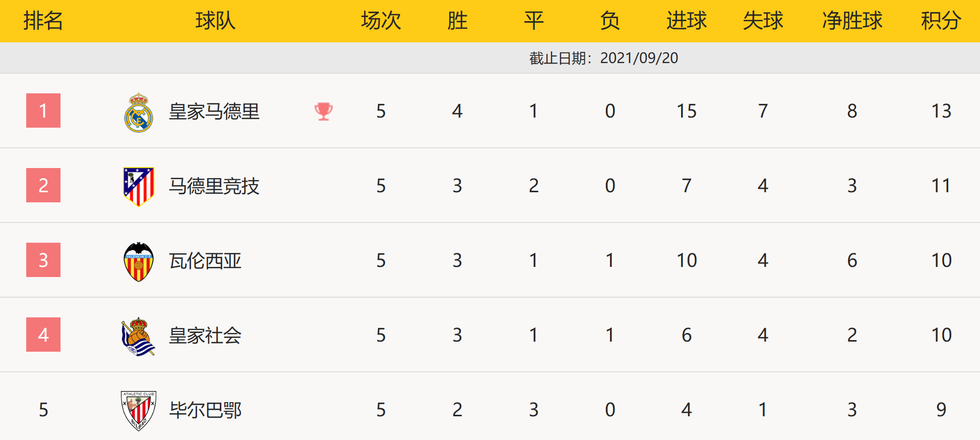Viewport: 980px width, 440px height.
Task: Click the Real Madrid club crest
Action: [139, 112]
